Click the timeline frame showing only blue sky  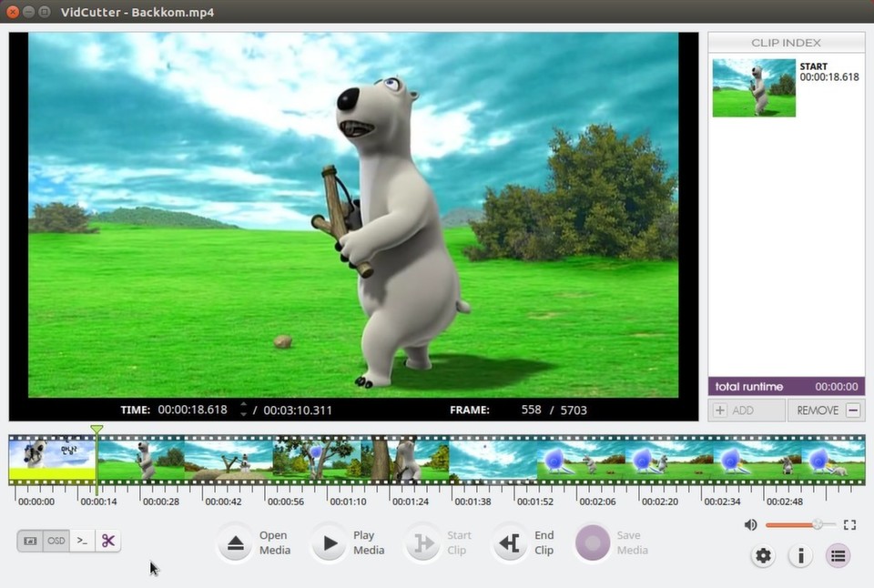click(x=493, y=460)
